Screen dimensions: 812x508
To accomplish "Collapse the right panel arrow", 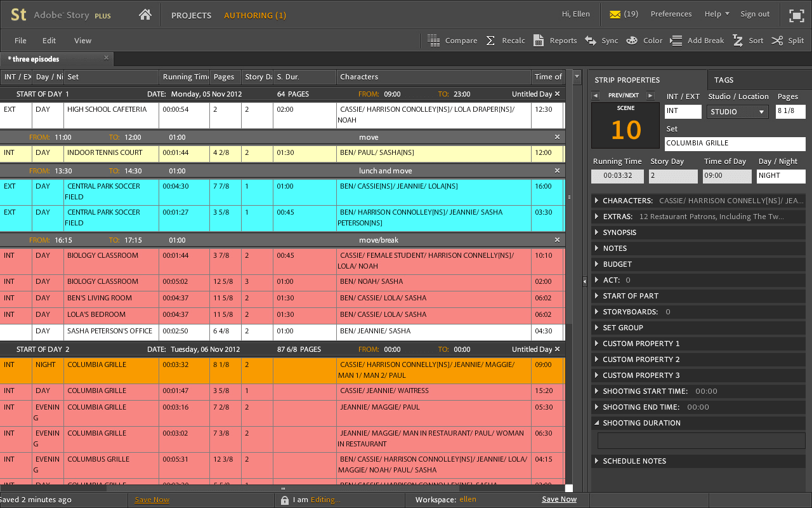I will coord(585,281).
